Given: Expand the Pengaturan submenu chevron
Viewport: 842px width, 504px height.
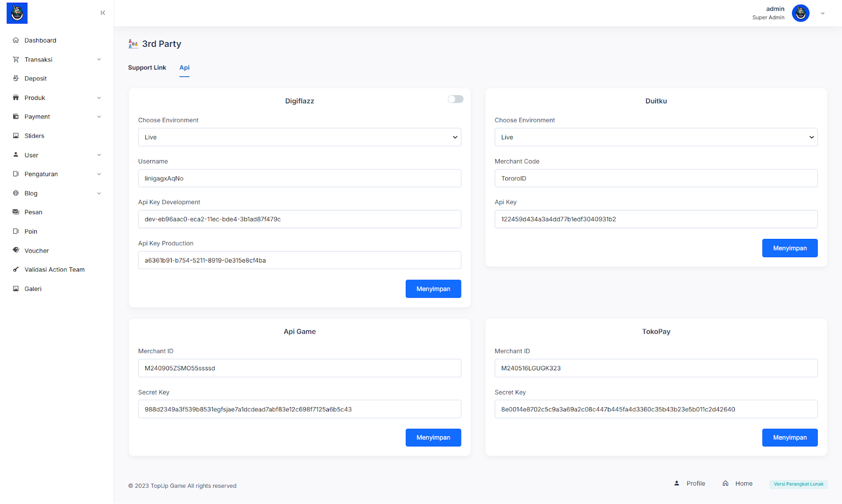Looking at the screenshot, I should 99,174.
